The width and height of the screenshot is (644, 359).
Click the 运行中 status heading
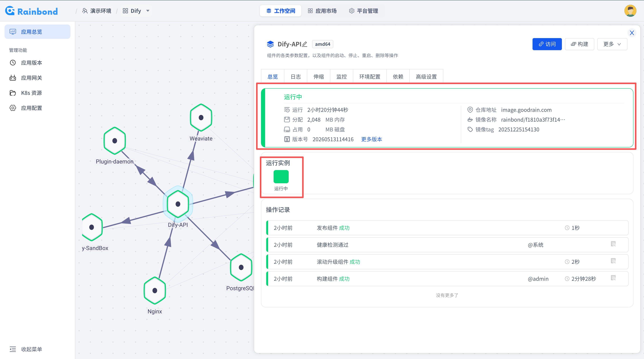[x=293, y=97]
